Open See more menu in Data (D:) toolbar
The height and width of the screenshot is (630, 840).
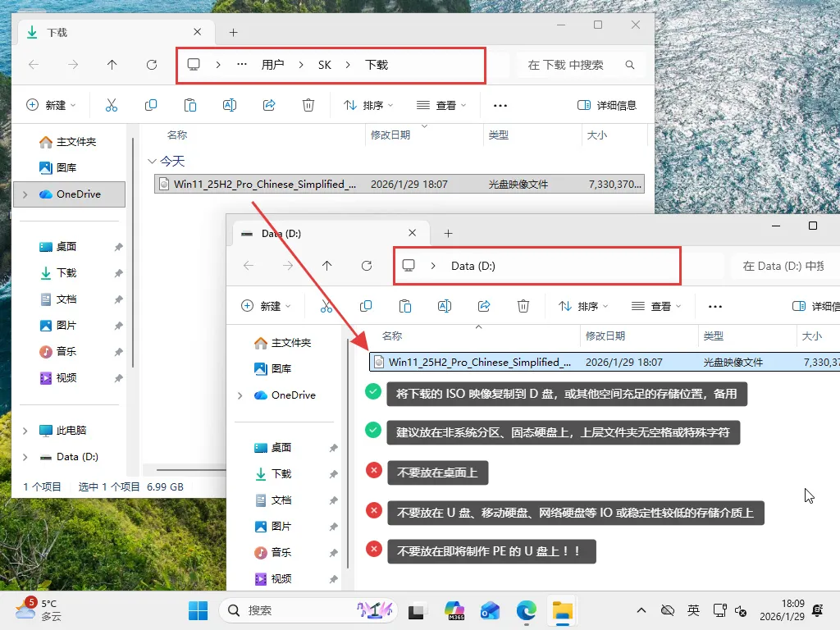click(715, 307)
